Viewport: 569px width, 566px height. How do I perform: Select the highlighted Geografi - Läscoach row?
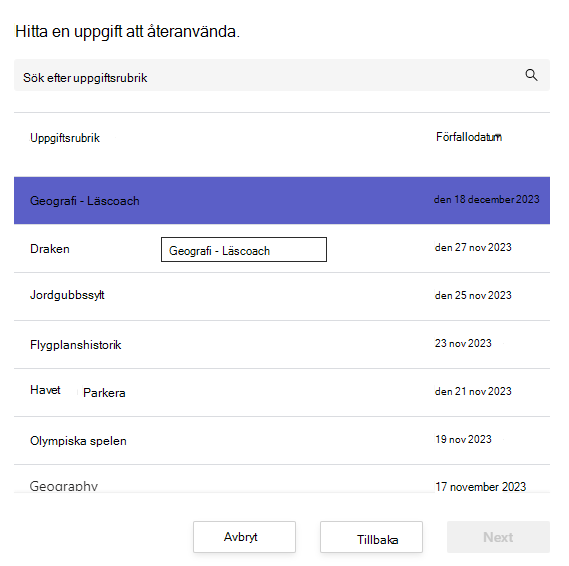coord(282,200)
